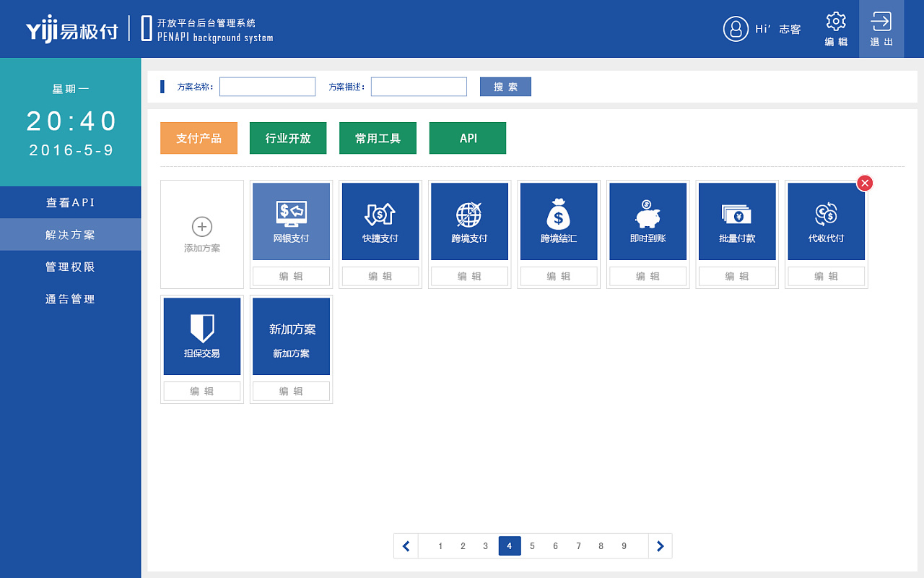Select the 行业开放 tab
Viewport: 924px width, 578px height.
pos(288,138)
